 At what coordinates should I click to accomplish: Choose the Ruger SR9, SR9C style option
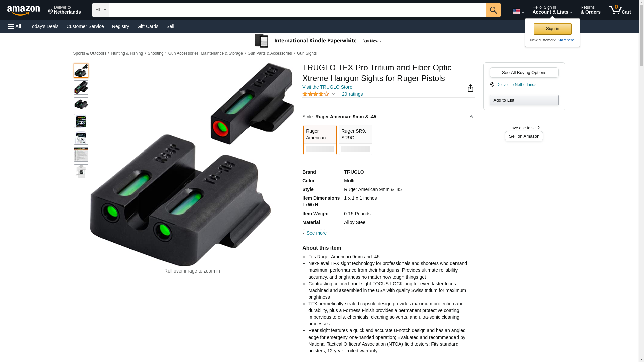click(x=356, y=140)
